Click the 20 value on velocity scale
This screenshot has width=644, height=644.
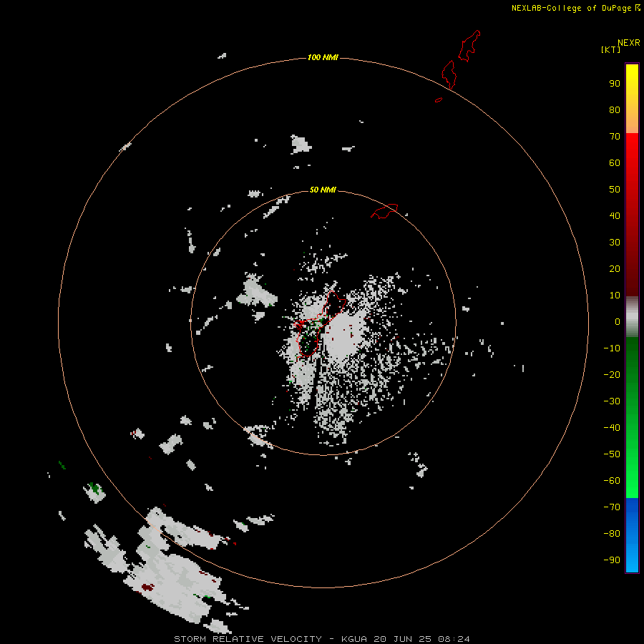[615, 268]
